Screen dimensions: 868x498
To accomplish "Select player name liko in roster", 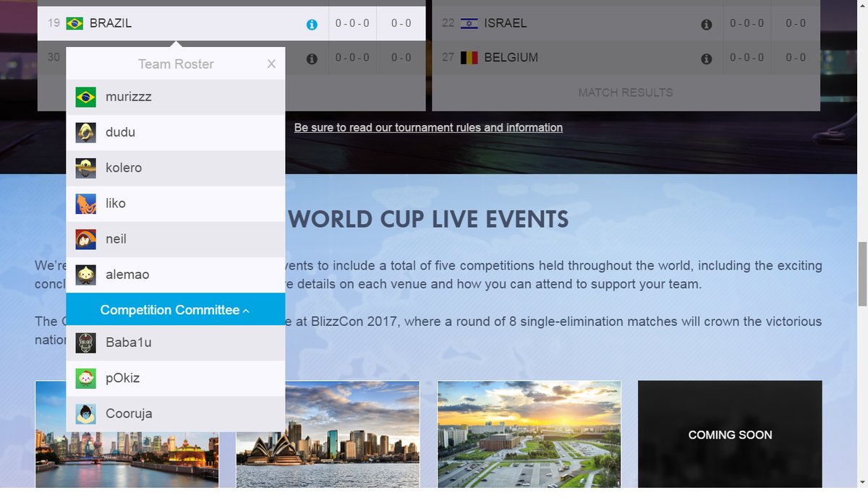I will 116,204.
